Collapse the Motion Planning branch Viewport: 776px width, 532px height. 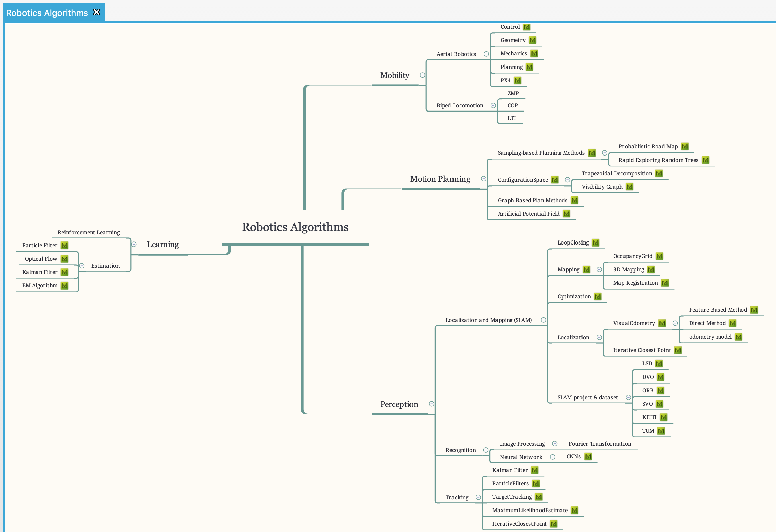[x=483, y=179]
